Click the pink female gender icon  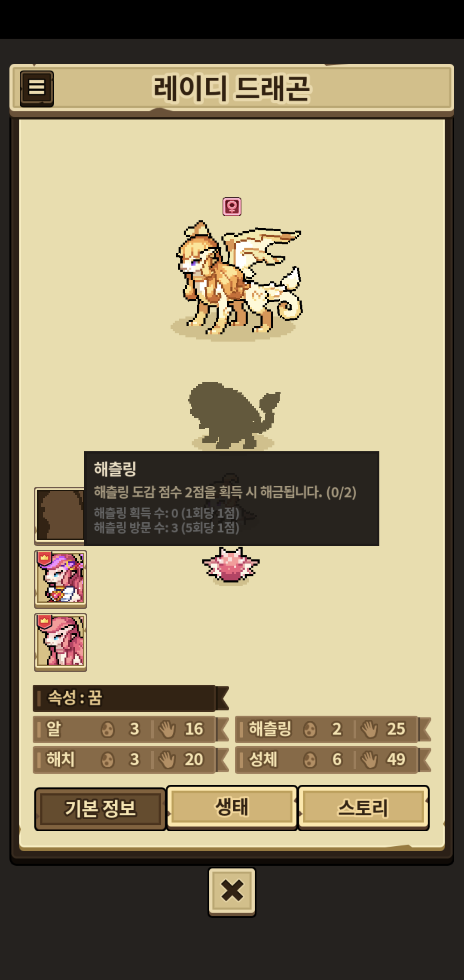232,207
